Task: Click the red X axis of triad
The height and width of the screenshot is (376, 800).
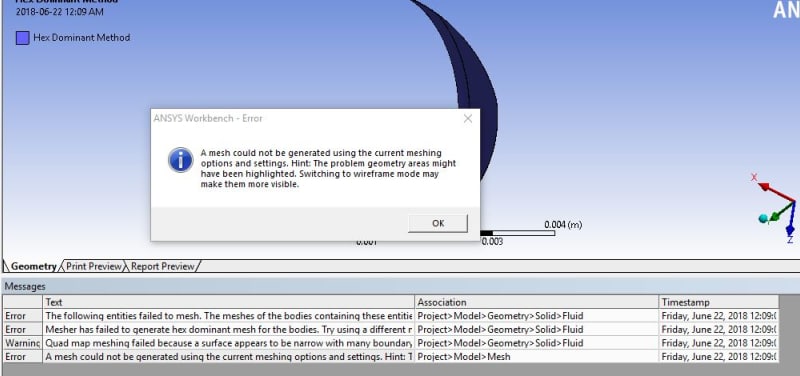Action: 776,192
